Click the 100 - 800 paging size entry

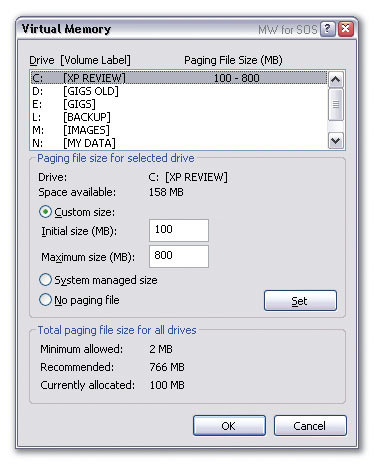236,78
